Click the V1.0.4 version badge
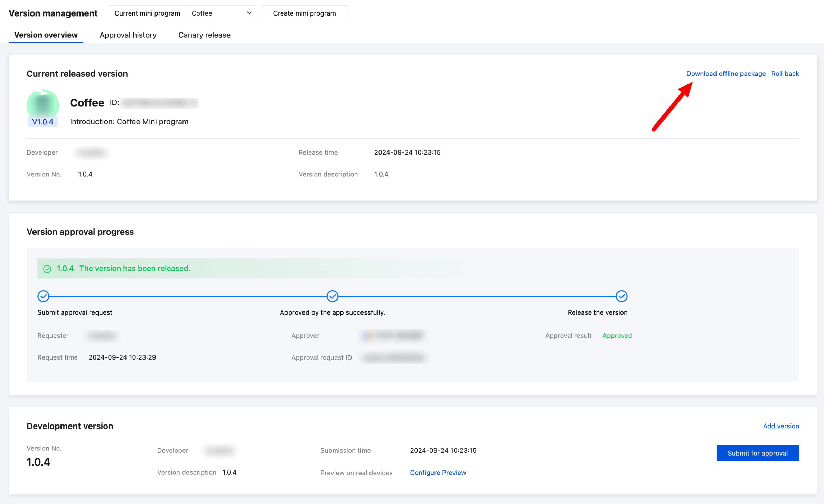 [x=43, y=122]
